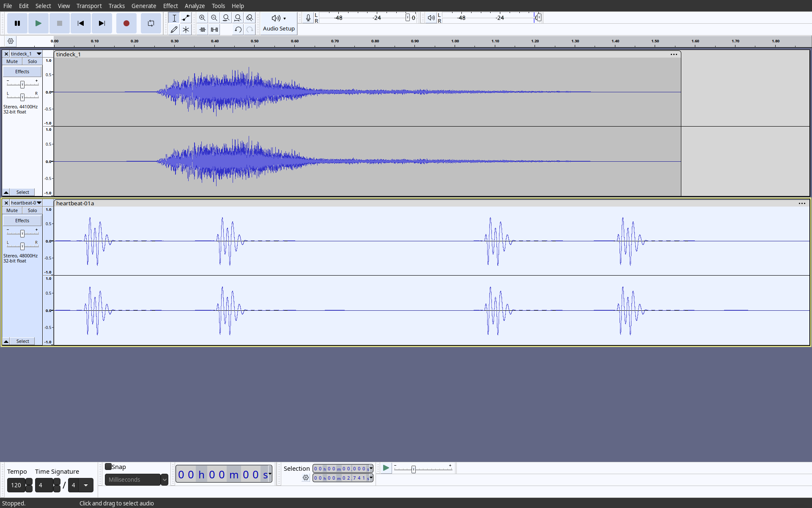812x508 pixels.
Task: Click the Undo arrow icon
Action: coord(238,30)
